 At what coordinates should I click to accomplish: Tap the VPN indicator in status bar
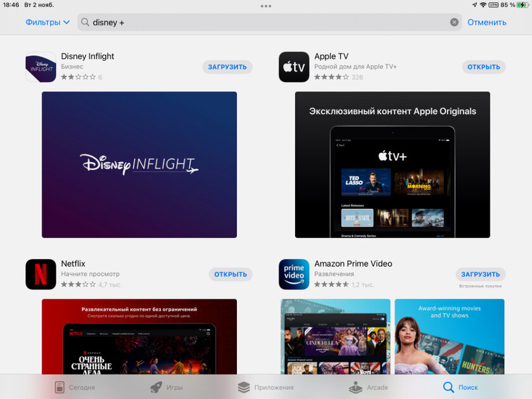(x=493, y=5)
